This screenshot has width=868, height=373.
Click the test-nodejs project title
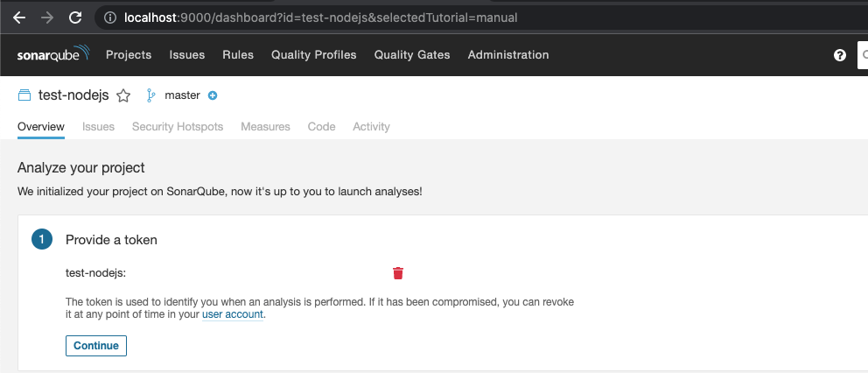[73, 95]
